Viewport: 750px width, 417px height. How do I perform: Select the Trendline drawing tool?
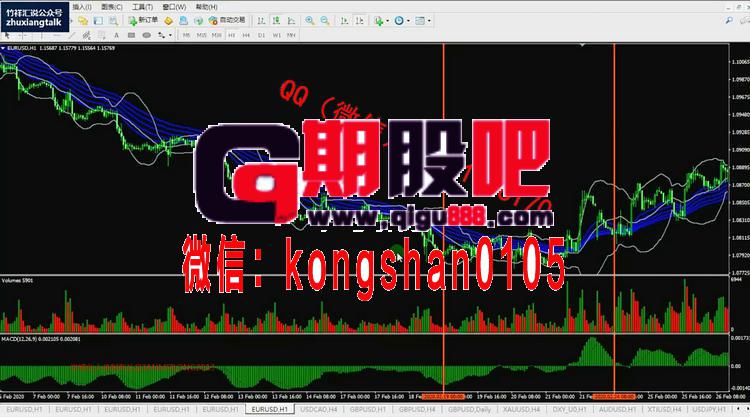click(72, 35)
